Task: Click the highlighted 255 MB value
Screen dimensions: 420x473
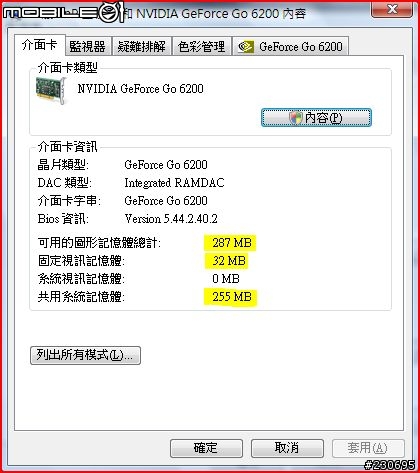Action: pos(230,297)
